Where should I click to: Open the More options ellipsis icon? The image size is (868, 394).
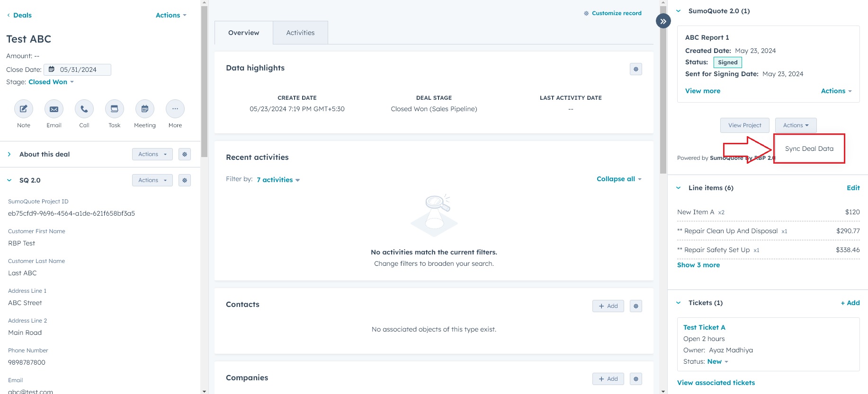[x=175, y=109]
